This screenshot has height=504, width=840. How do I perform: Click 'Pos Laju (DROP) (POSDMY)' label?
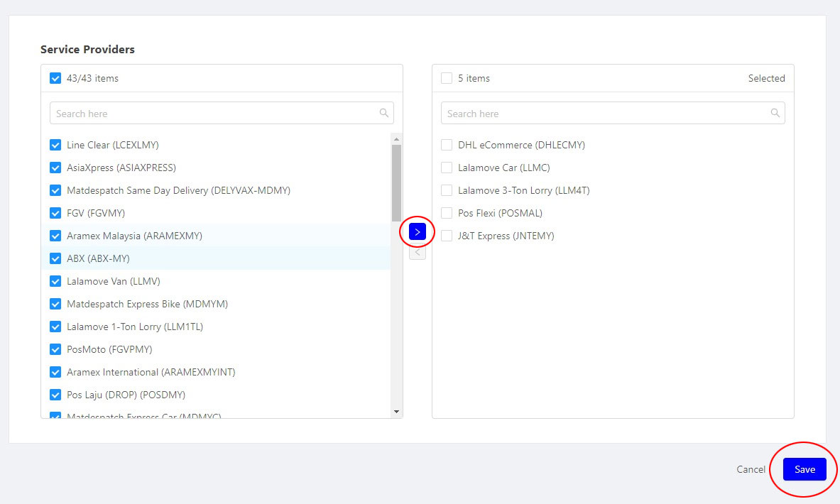pos(126,395)
